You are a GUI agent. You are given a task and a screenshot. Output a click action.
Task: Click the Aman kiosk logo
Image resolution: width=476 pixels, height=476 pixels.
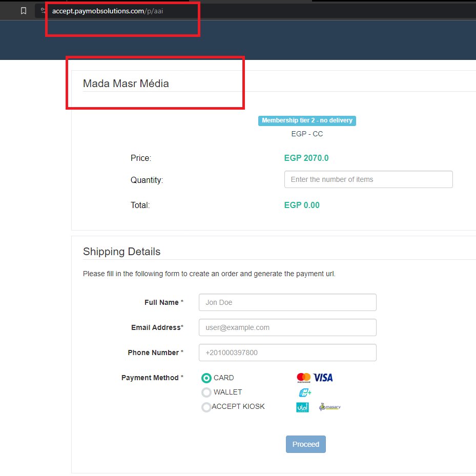pyautogui.click(x=302, y=407)
